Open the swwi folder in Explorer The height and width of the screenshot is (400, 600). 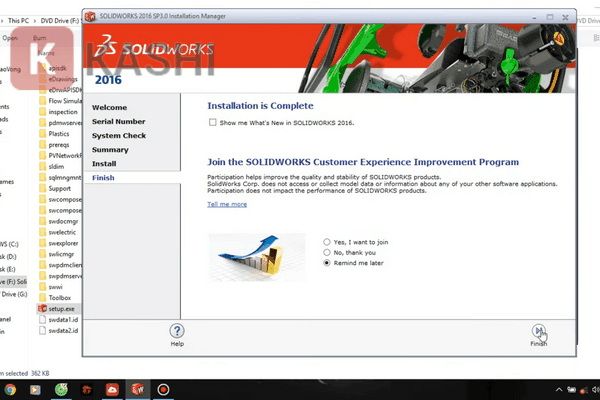coord(51,287)
